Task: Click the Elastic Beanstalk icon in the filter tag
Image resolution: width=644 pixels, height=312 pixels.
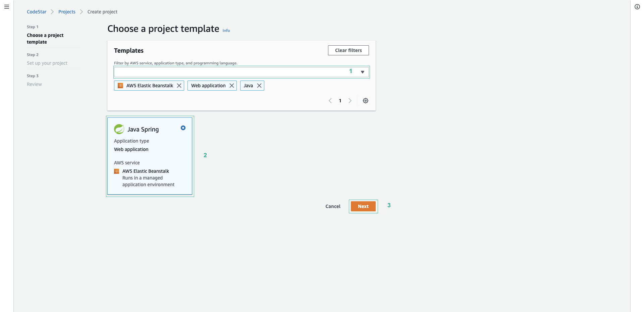Action: [x=120, y=86]
